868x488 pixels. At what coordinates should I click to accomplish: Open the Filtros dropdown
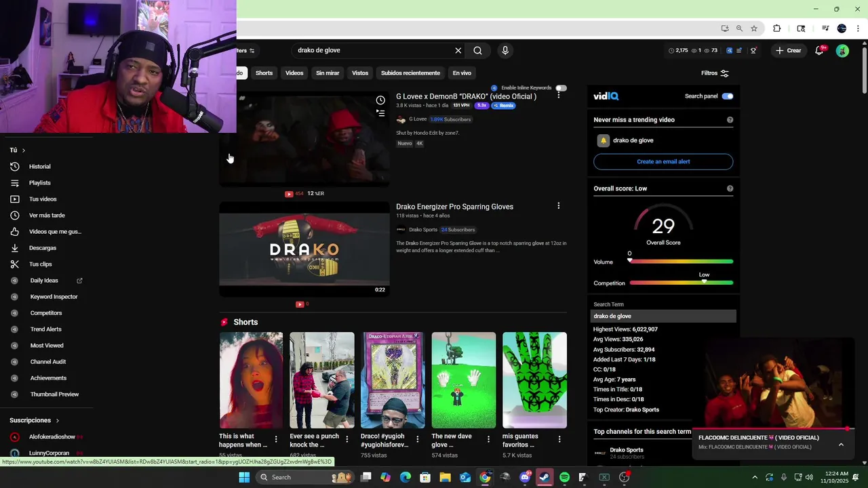point(715,73)
